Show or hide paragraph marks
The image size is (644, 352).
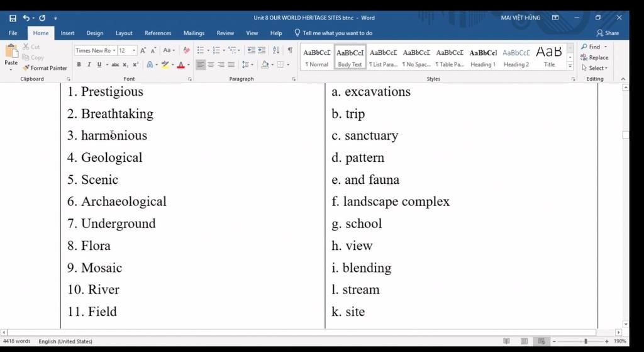tap(290, 50)
